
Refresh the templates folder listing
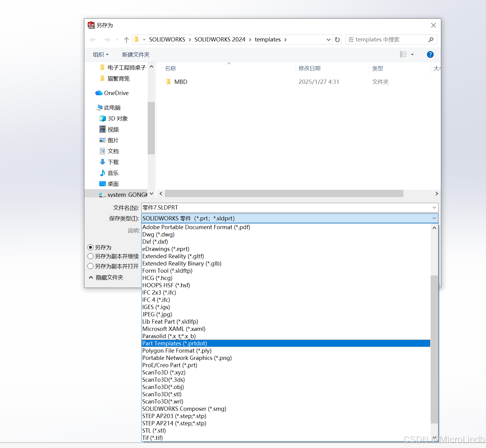(x=337, y=40)
